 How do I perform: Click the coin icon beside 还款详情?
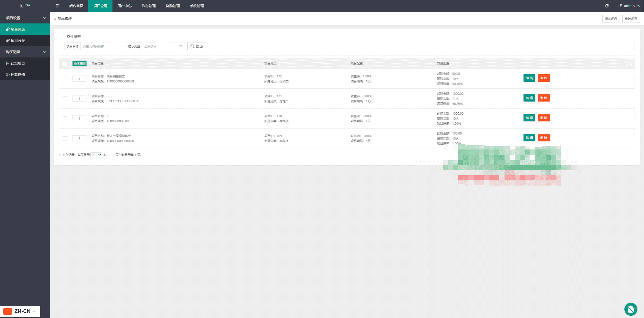pyautogui.click(x=8, y=75)
